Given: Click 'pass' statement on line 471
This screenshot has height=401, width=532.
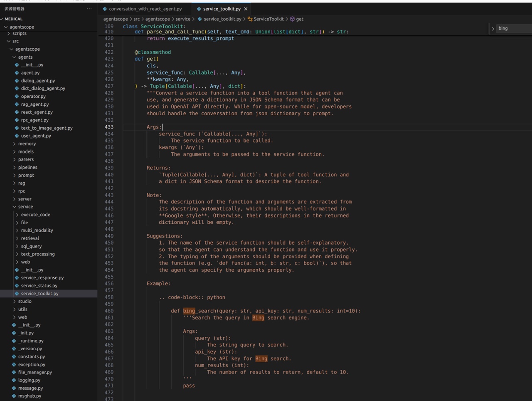Looking at the screenshot, I should 189,386.
